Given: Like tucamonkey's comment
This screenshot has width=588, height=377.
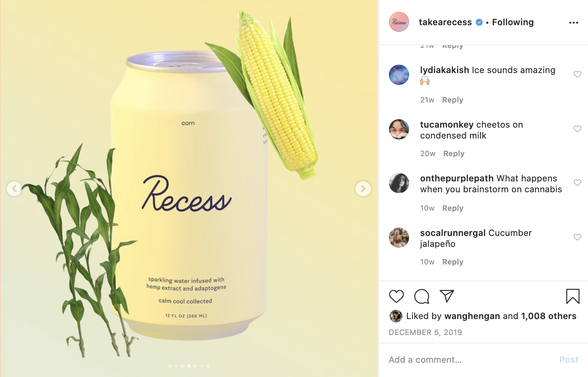Looking at the screenshot, I should (x=577, y=129).
